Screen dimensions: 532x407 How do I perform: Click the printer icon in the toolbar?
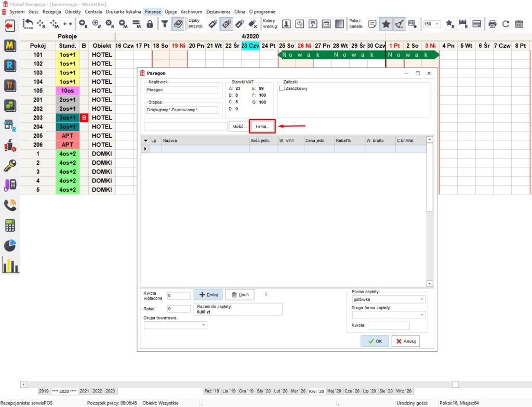coord(492,24)
